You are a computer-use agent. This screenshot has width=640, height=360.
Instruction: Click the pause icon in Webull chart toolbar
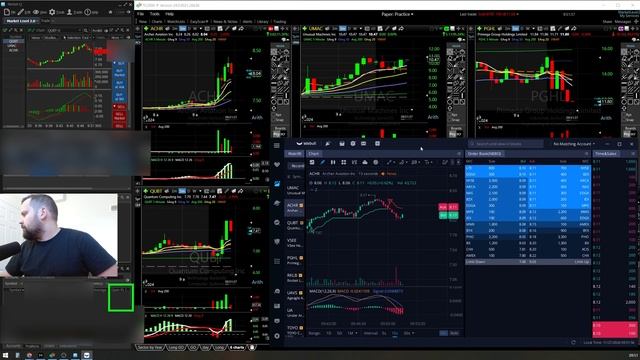click(x=333, y=162)
